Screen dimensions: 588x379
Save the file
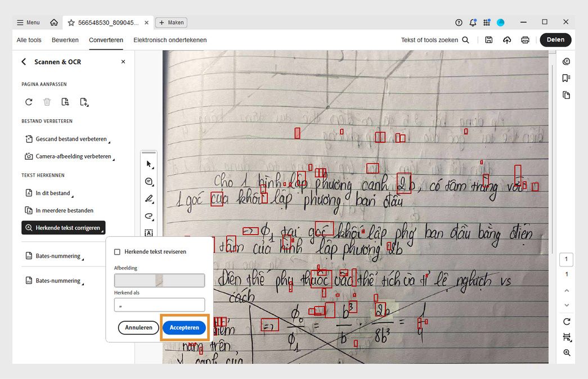click(488, 39)
